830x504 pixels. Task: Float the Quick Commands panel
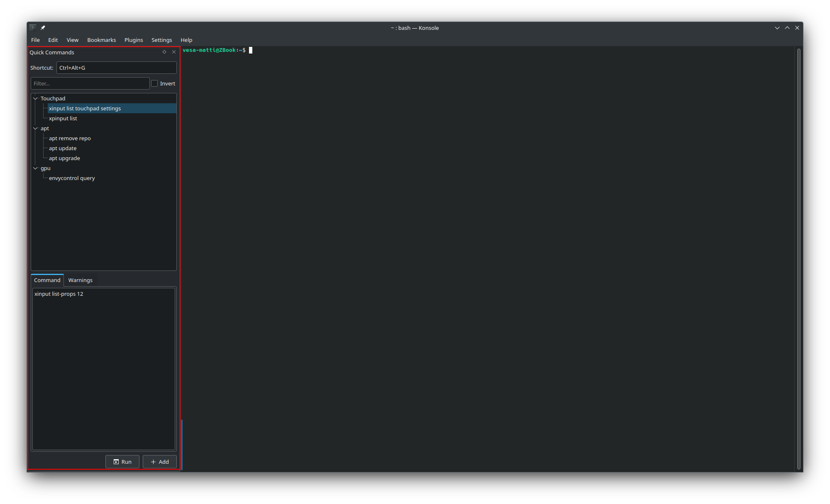tap(164, 52)
